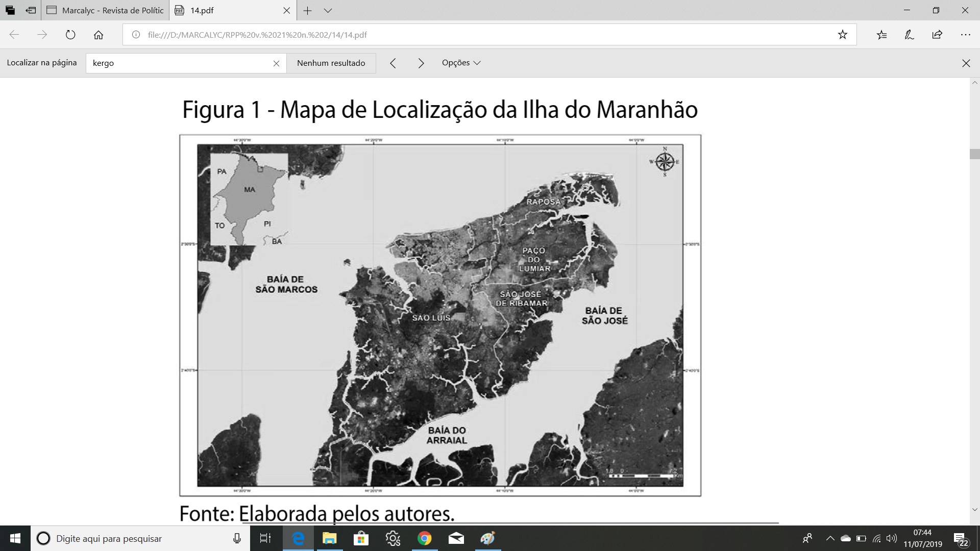Open Settings and more ellipsis menu
This screenshot has height=551, width=980.
[x=965, y=35]
